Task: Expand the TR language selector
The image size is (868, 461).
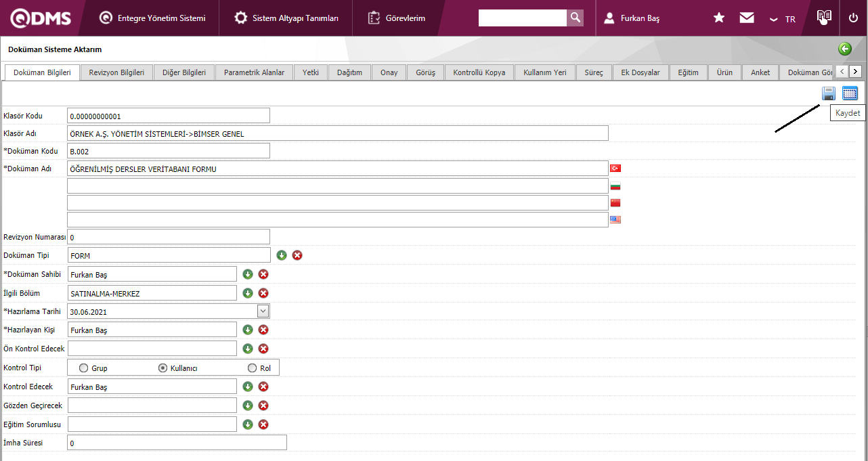Action: pyautogui.click(x=782, y=19)
